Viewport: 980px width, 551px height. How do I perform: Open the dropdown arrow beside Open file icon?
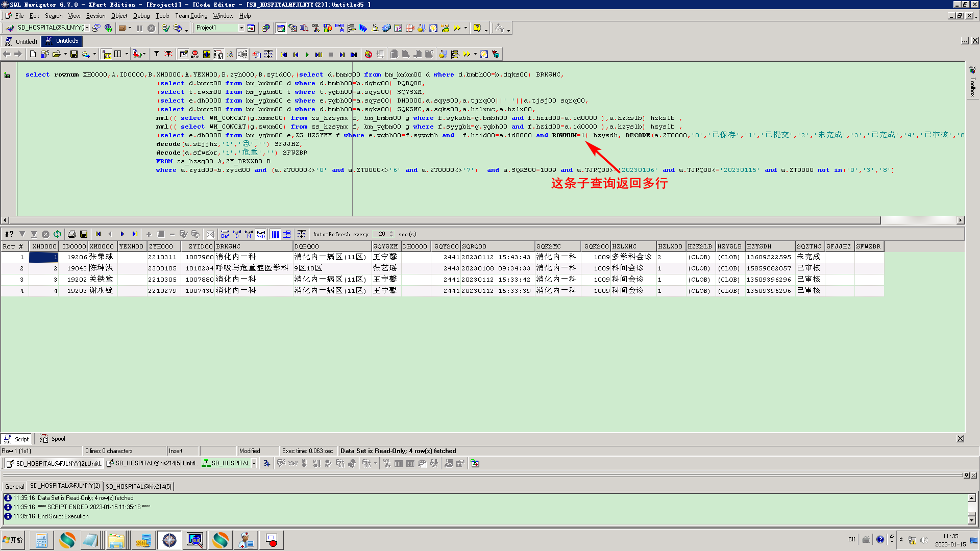pos(65,54)
